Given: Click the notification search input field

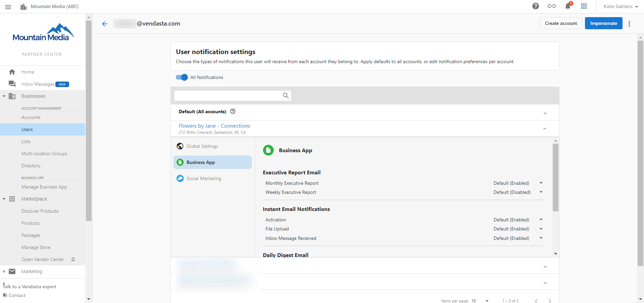Looking at the screenshot, I should (x=228, y=96).
